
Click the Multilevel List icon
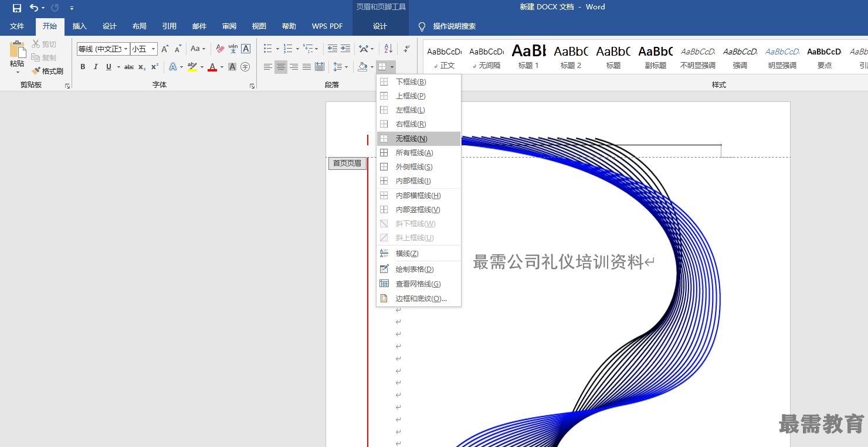(308, 49)
